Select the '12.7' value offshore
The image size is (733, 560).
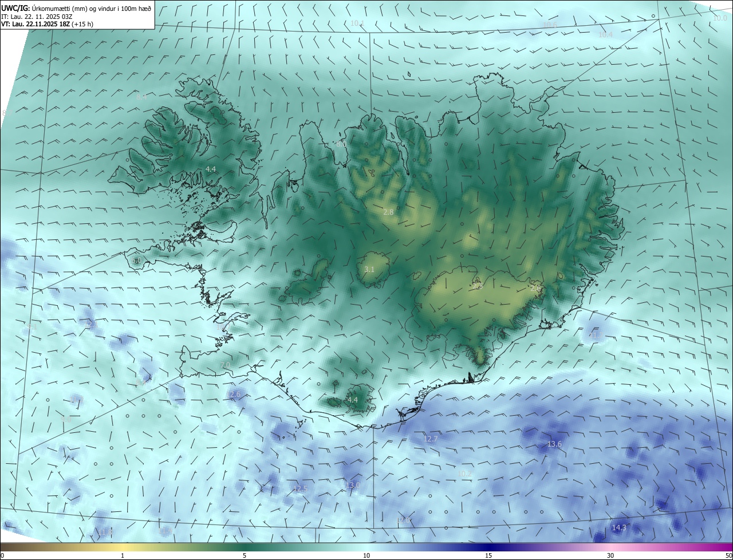[x=431, y=439]
